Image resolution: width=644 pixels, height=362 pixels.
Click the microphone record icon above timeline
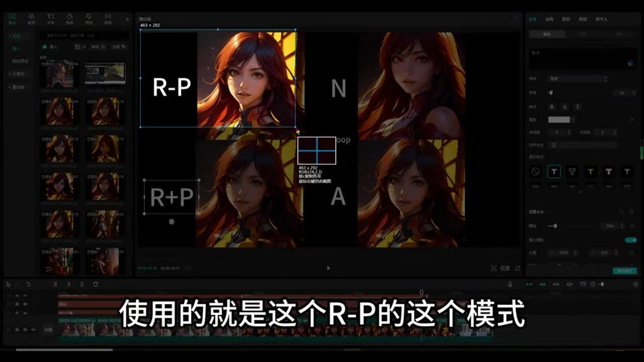pyautogui.click(x=510, y=285)
